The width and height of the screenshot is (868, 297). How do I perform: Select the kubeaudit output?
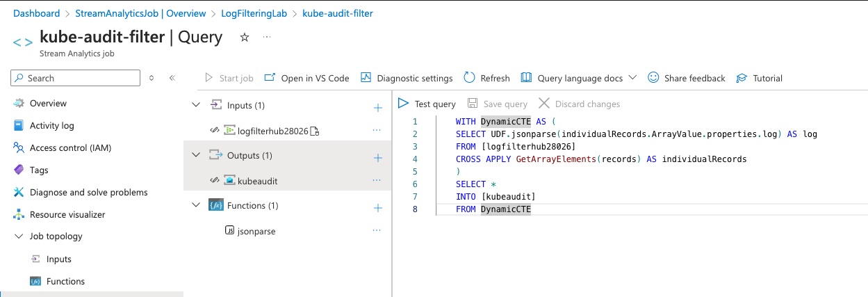(x=256, y=180)
